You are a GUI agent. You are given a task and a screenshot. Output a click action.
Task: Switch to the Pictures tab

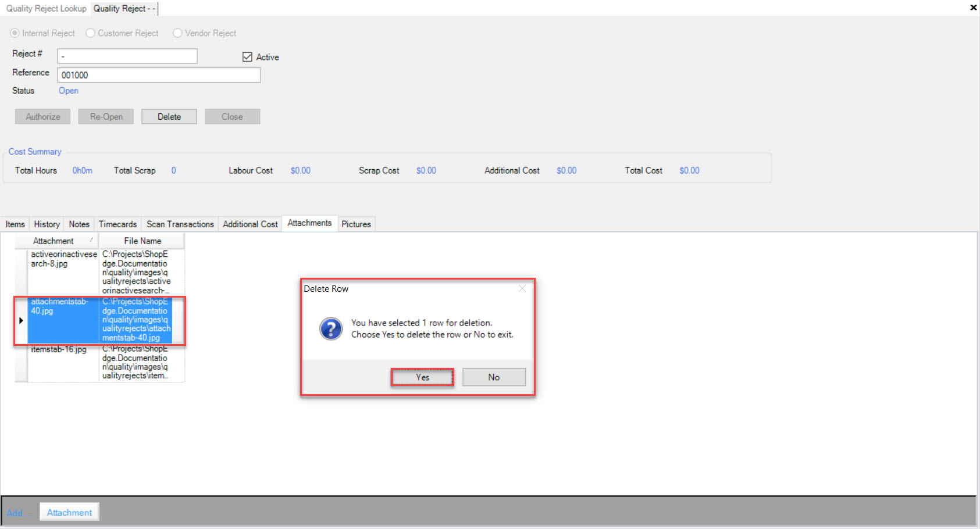tap(356, 224)
